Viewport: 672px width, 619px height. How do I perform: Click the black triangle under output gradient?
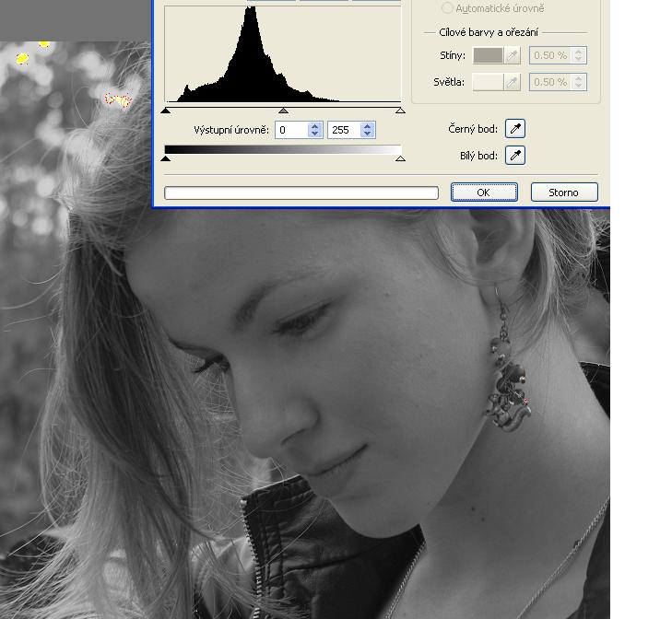click(166, 158)
